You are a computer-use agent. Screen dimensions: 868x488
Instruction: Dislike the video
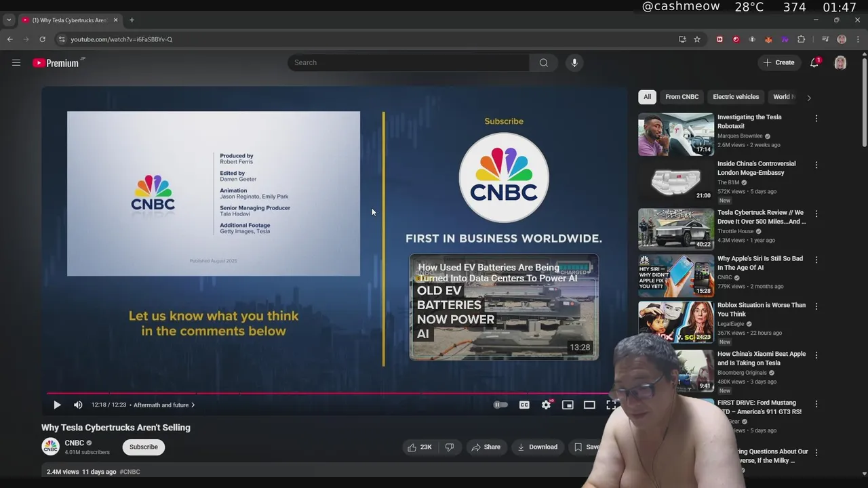tap(449, 447)
